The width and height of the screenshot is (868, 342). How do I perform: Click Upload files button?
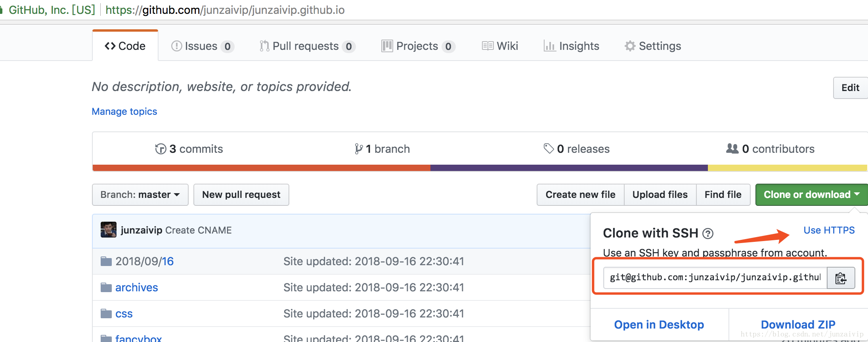click(660, 195)
